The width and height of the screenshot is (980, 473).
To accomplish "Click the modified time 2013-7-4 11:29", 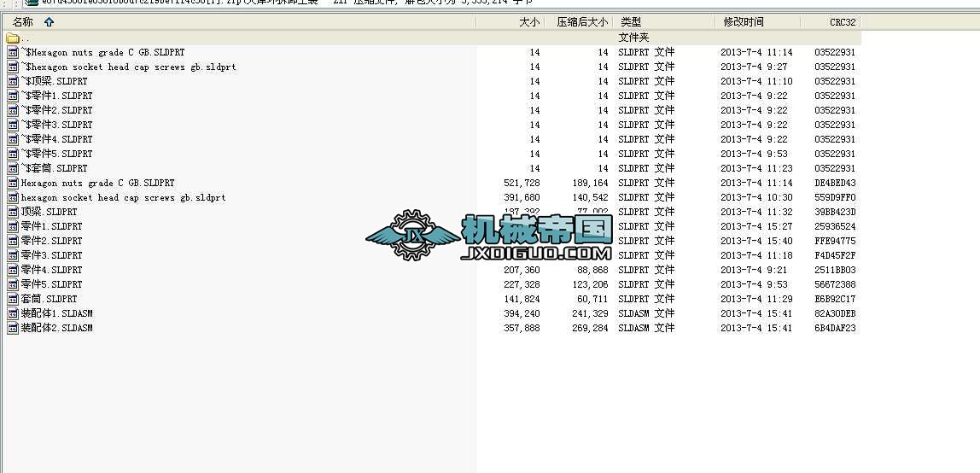I will click(x=756, y=299).
